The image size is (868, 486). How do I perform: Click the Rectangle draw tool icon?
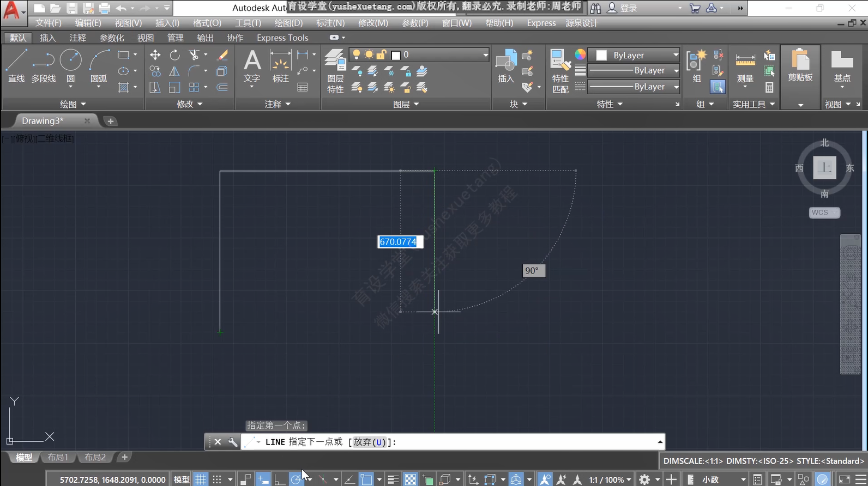click(124, 55)
